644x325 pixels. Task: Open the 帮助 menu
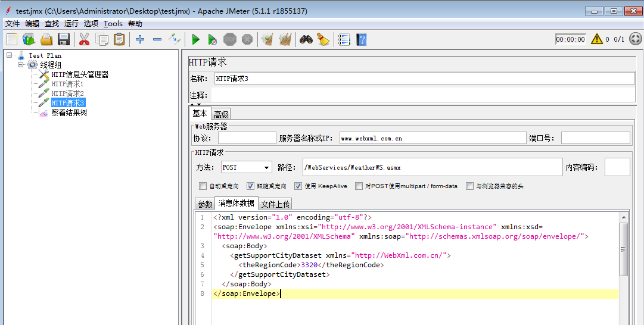(x=135, y=24)
